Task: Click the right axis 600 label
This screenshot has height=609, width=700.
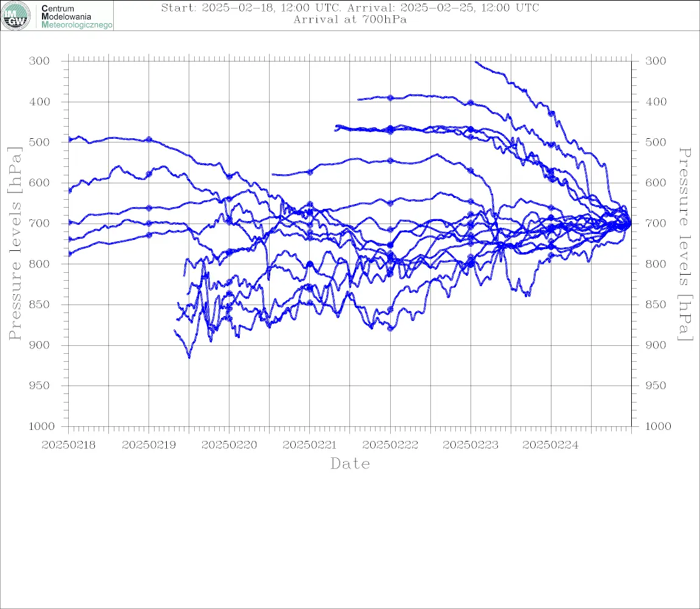Action: tap(656, 183)
